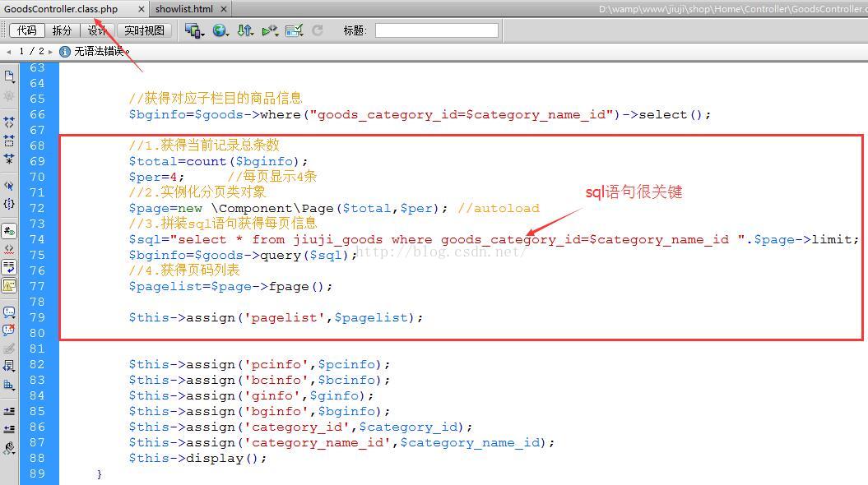Viewport: 868px width, 485px height.
Task: Click the Select Parent Tag icon
Action: coord(9,186)
